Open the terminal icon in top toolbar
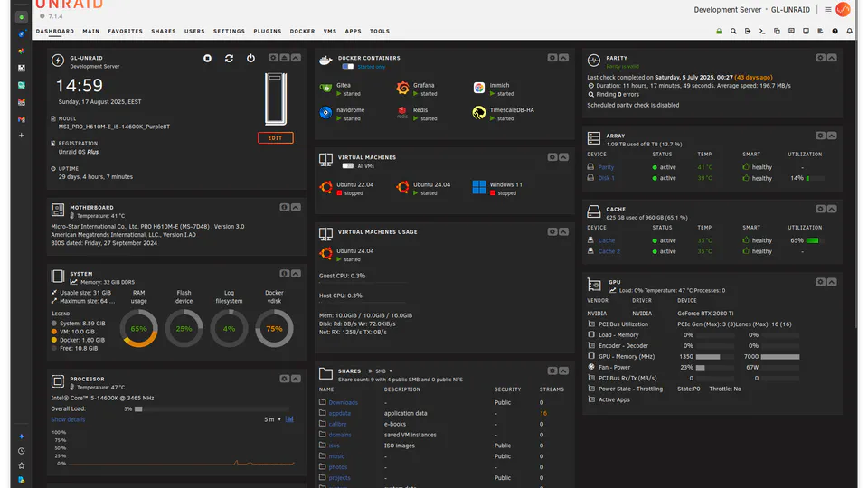 [762, 31]
